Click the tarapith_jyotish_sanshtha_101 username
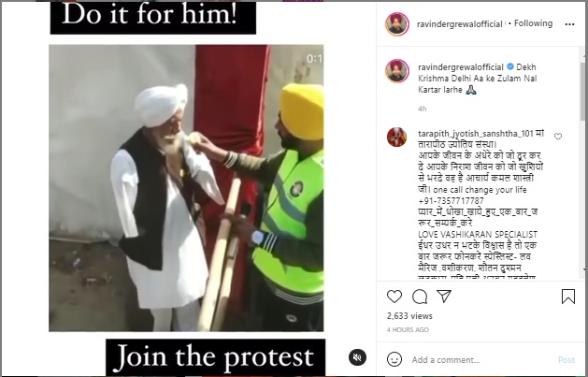 pos(476,134)
